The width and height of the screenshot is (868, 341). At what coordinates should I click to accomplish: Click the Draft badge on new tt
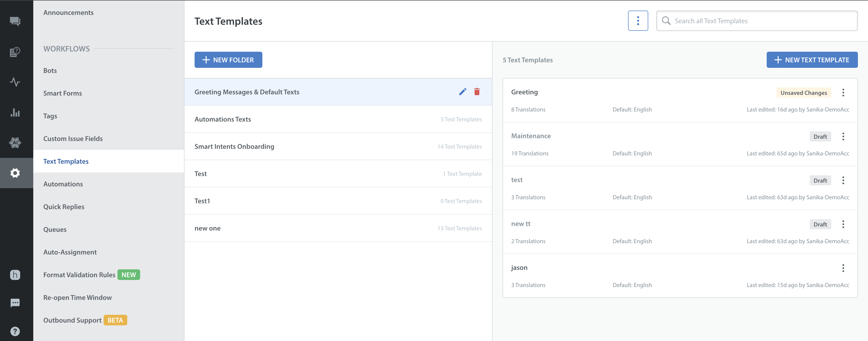coord(820,224)
